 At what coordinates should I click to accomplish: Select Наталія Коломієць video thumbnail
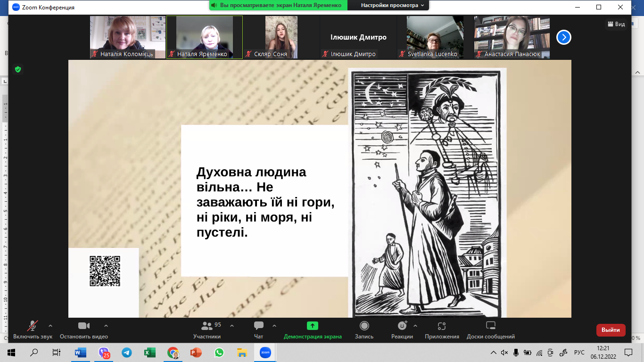(128, 37)
